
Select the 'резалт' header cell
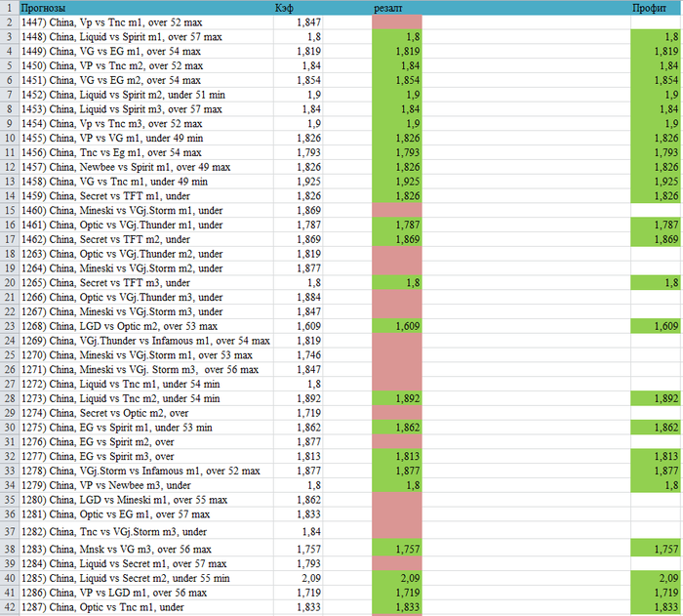pyautogui.click(x=397, y=8)
